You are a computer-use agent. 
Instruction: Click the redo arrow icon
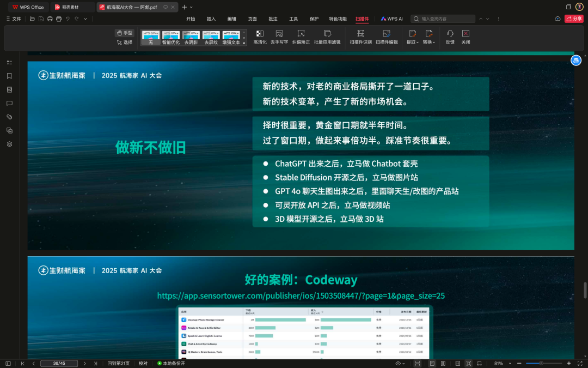pyautogui.click(x=77, y=19)
